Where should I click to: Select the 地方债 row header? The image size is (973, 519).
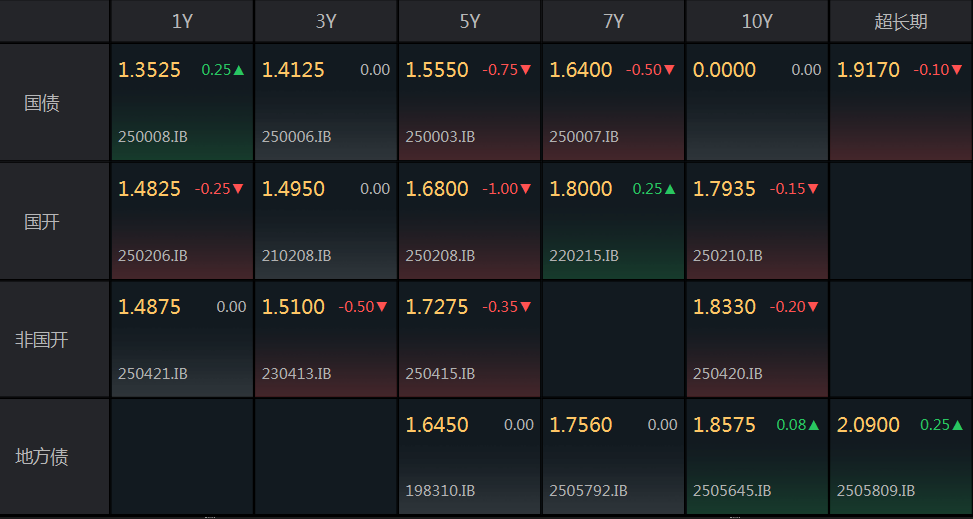tap(42, 457)
